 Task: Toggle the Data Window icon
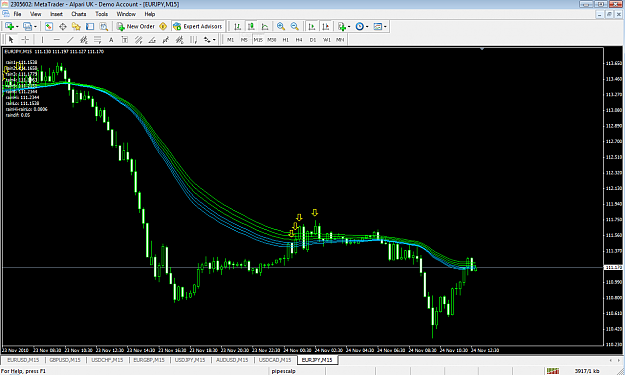point(63,26)
